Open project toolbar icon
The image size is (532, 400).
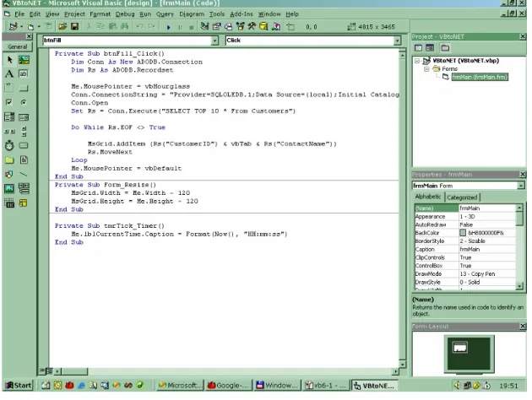click(62, 26)
